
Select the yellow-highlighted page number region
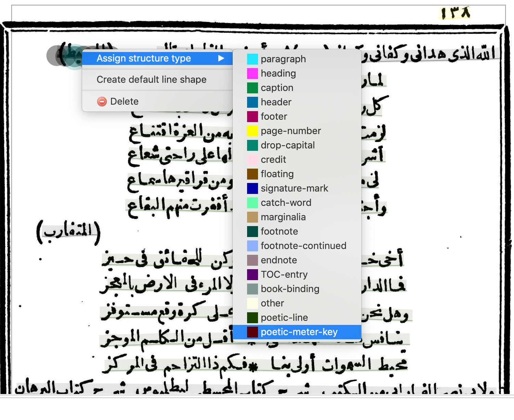pyautogui.click(x=455, y=13)
